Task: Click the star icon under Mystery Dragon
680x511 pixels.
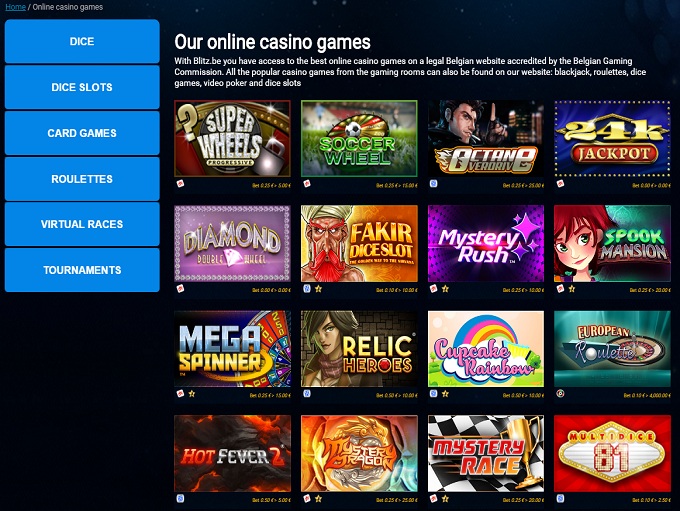Action: click(x=319, y=499)
